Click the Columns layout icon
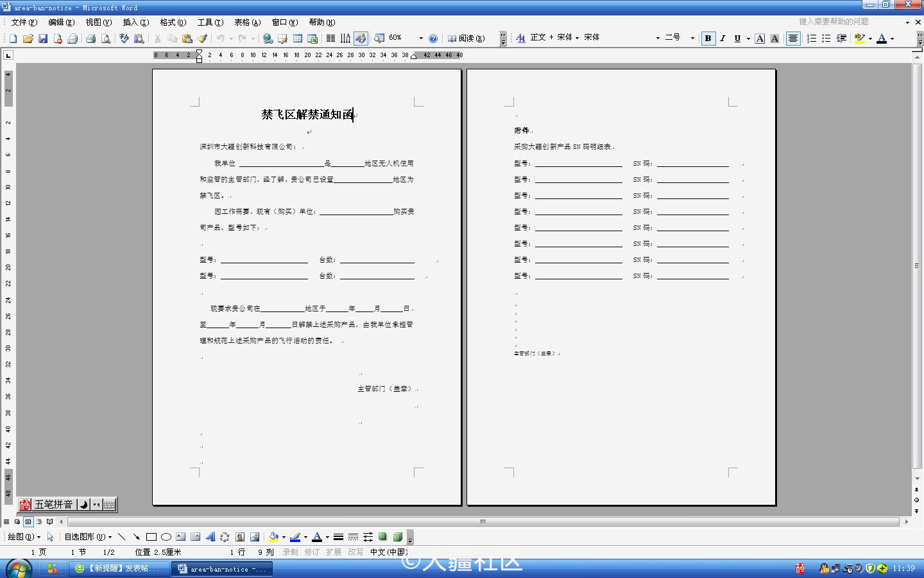 pyautogui.click(x=330, y=39)
